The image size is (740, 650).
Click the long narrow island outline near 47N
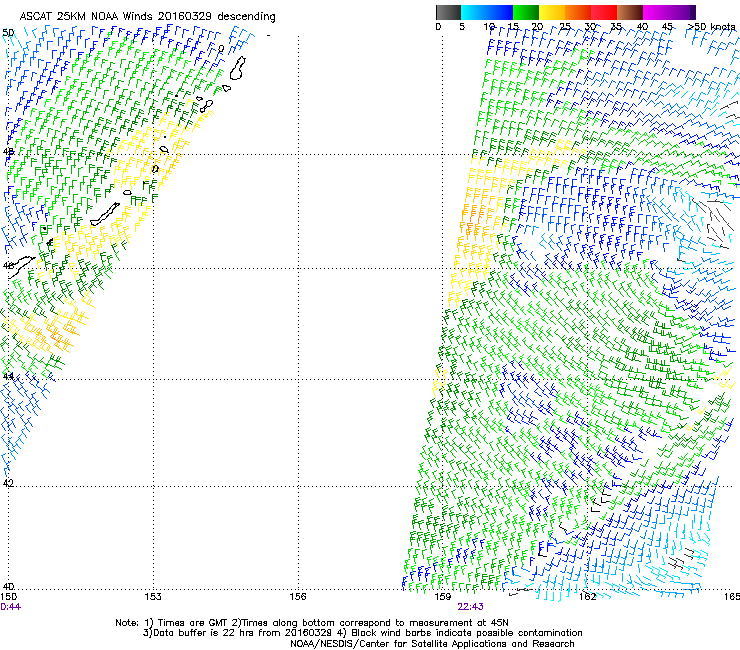pyautogui.click(x=105, y=214)
